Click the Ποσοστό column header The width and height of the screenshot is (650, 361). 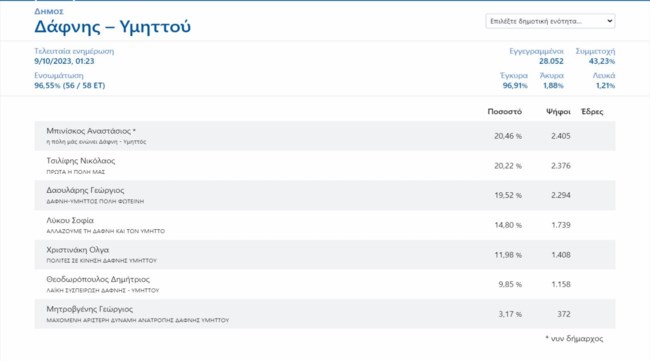tap(504, 111)
